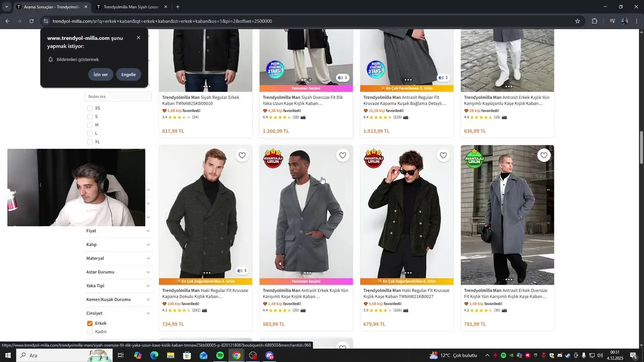644x362 pixels.
Task: Favorite the Haki Regular Fit Kruvaze coat
Action: pyautogui.click(x=242, y=155)
